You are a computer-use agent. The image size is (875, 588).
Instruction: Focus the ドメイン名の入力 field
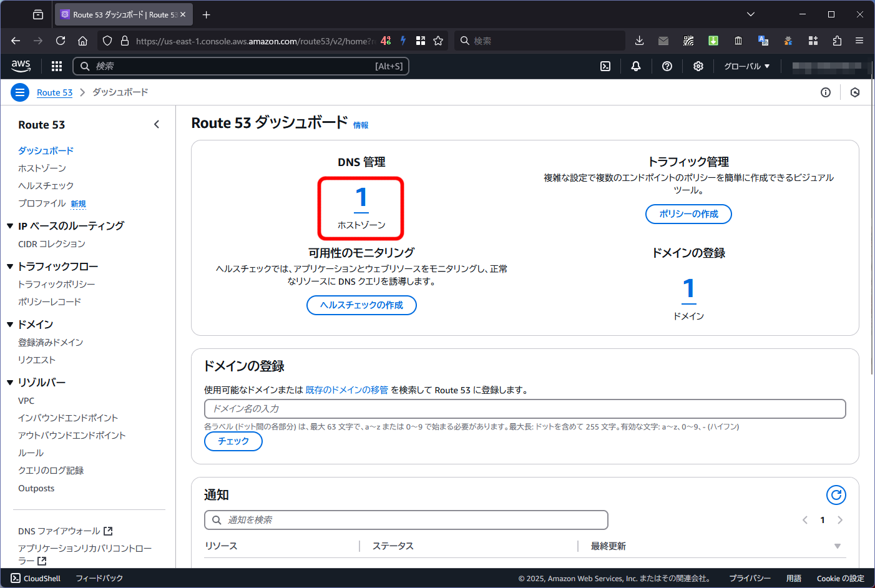click(x=525, y=409)
